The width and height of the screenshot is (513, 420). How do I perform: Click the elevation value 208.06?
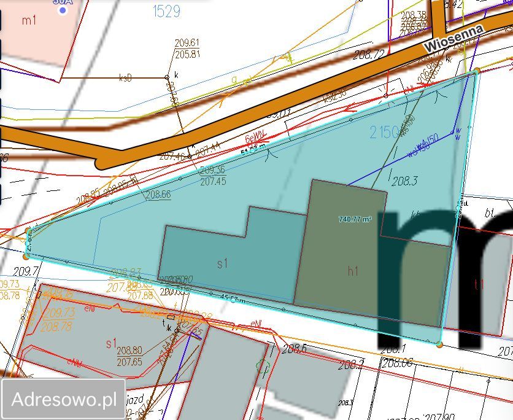397,363
